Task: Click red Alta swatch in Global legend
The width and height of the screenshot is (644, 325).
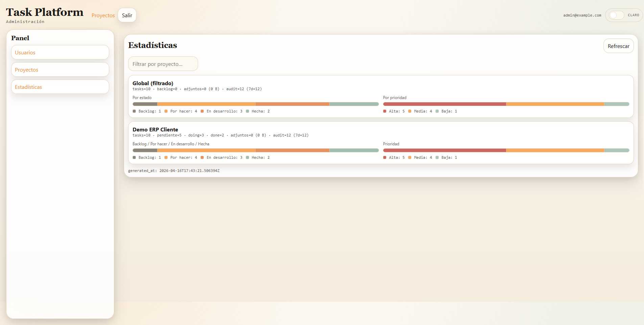Action: (385, 111)
